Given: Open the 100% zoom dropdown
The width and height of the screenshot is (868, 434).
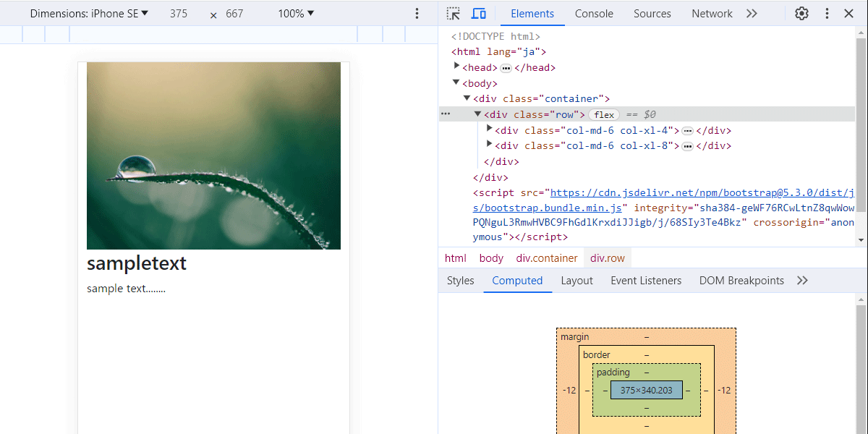Looking at the screenshot, I should click(x=296, y=14).
